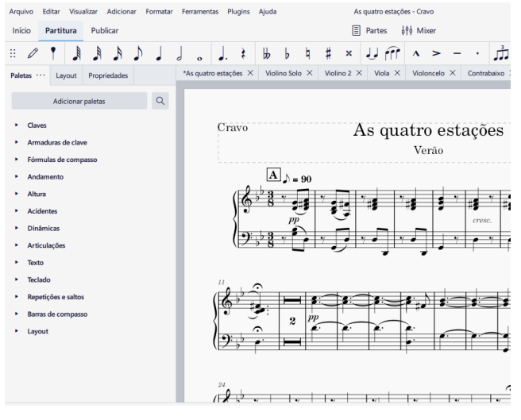Open the Mixer panel

(419, 31)
